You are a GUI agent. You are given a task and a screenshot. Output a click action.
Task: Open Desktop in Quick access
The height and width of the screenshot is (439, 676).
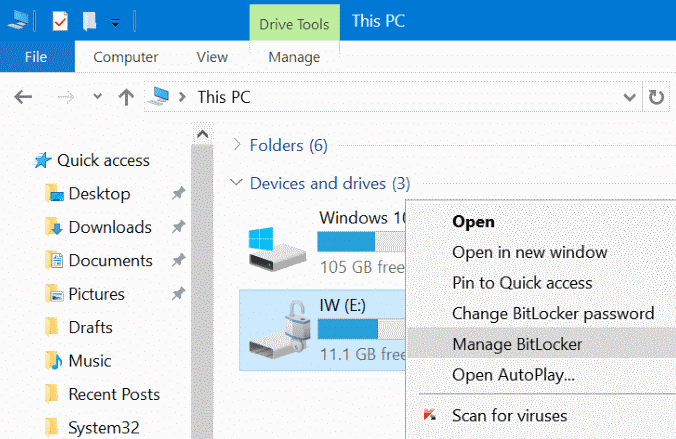click(99, 194)
